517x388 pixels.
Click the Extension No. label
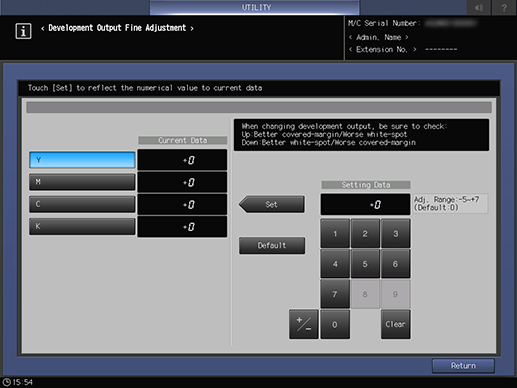[x=382, y=49]
